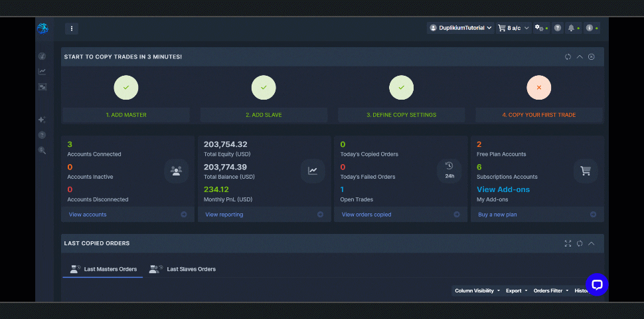Close the Start to Copy Trades panel
The width and height of the screenshot is (644, 319).
(591, 56)
